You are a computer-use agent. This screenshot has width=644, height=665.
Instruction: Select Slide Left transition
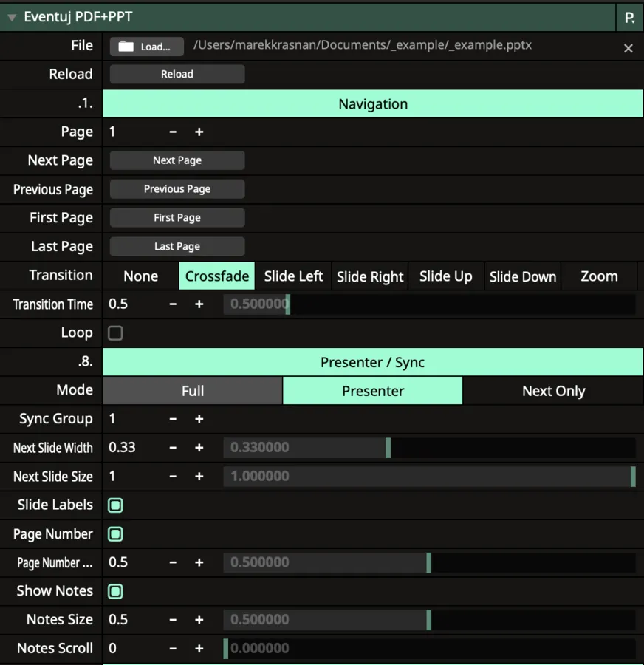click(x=293, y=276)
